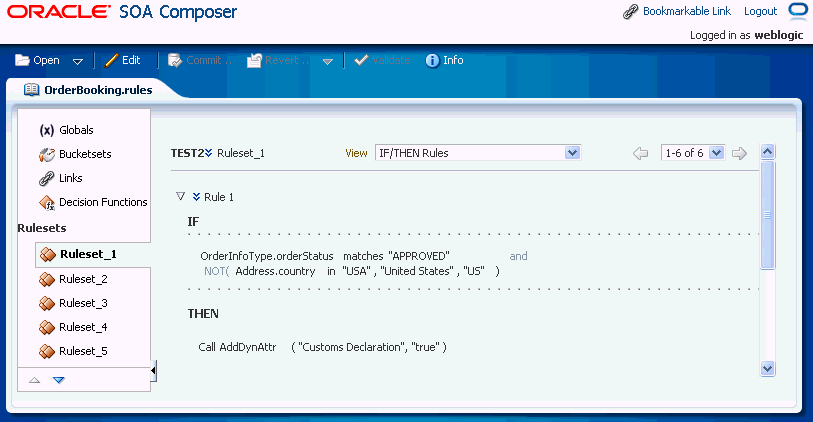The image size is (813, 422).
Task: Expand the Revert dropdown arrow
Action: point(328,61)
